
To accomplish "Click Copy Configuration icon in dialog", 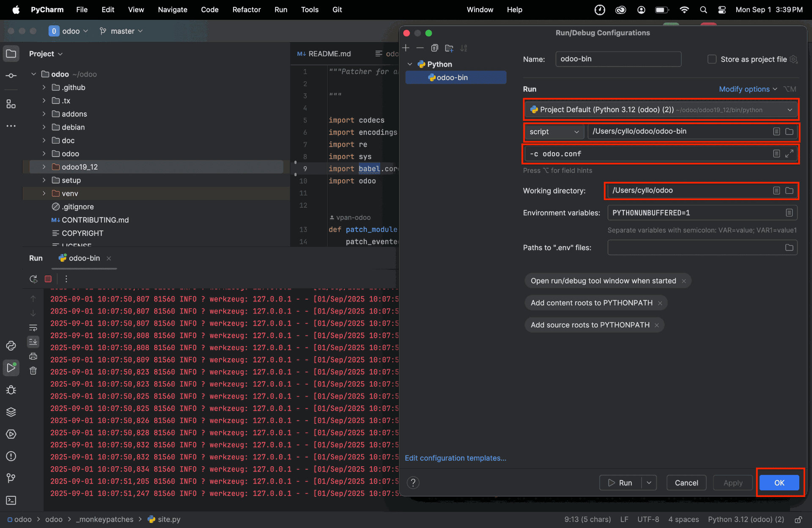I will pos(434,48).
